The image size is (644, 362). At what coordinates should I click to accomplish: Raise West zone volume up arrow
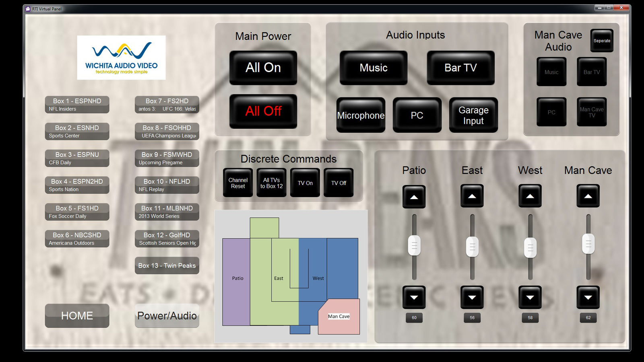(530, 196)
